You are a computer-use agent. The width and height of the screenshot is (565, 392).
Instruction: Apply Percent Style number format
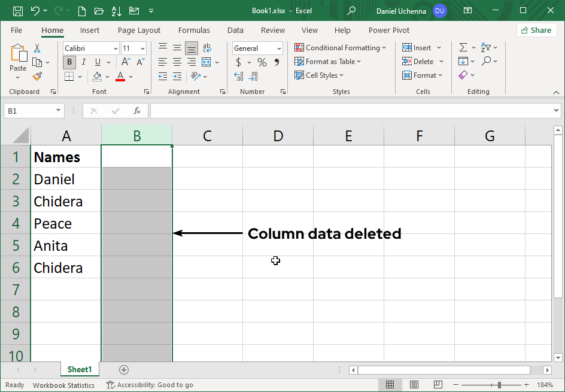[x=262, y=62]
